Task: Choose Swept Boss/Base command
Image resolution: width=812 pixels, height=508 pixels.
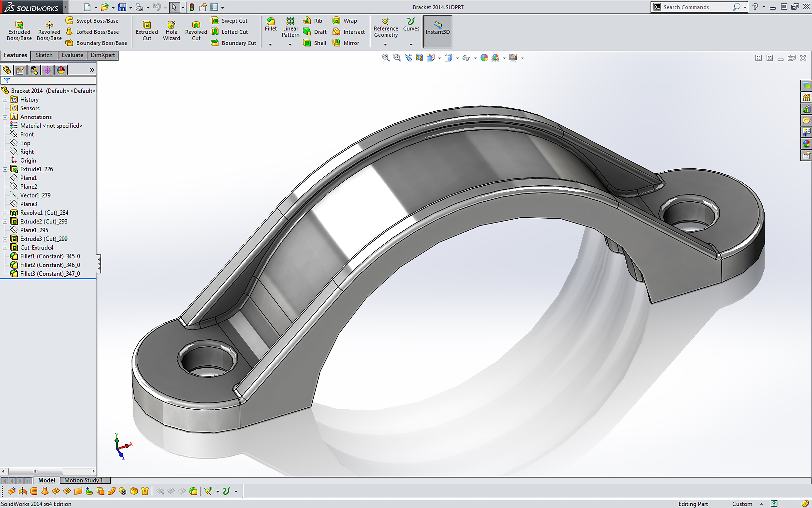Action: [92, 21]
